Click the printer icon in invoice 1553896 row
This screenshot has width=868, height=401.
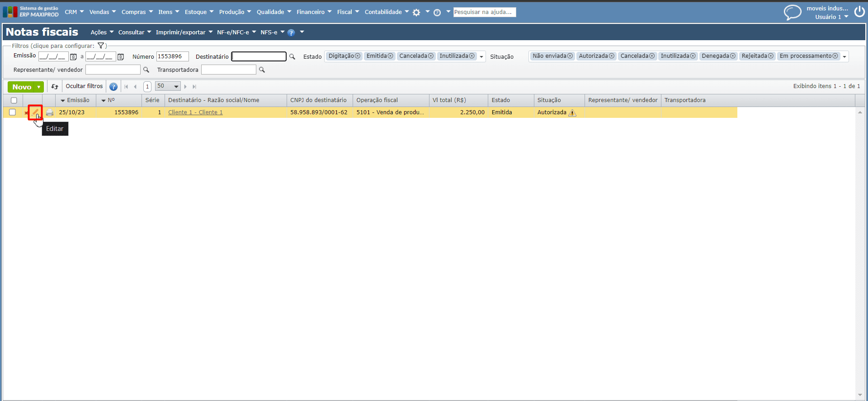click(50, 112)
